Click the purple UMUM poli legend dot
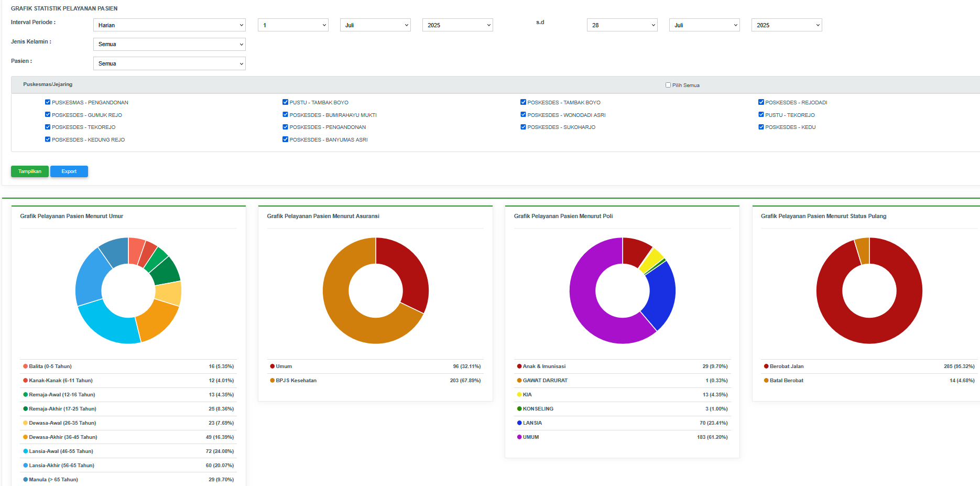Image resolution: width=980 pixels, height=486 pixels. (519, 437)
